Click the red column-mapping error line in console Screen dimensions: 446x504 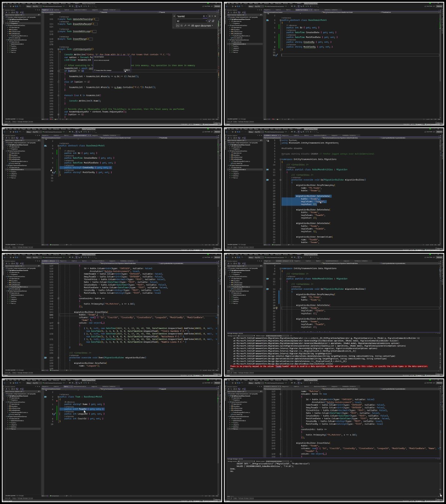[x=329, y=366]
